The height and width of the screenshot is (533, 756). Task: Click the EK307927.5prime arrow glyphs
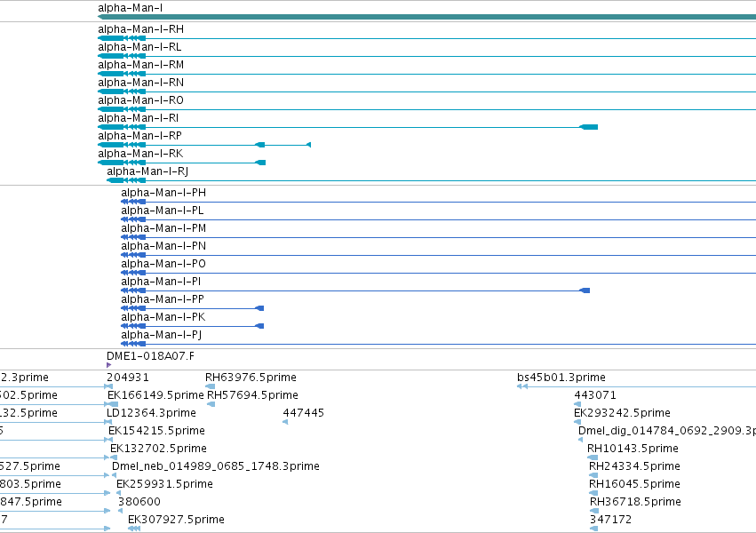pos(134,529)
